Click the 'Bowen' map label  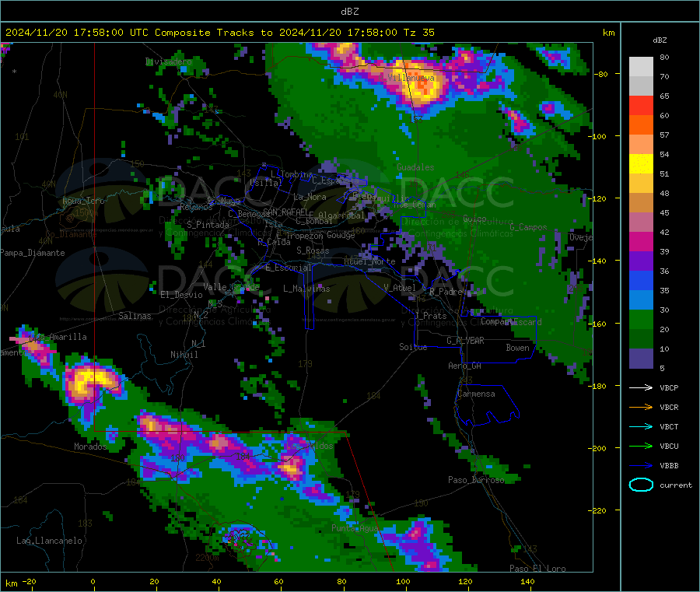coord(517,348)
